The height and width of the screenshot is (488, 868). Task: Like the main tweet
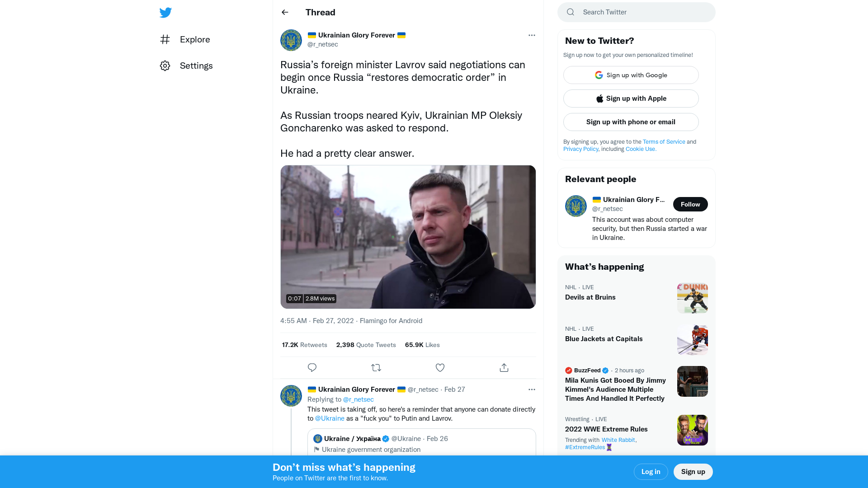pyautogui.click(x=440, y=368)
